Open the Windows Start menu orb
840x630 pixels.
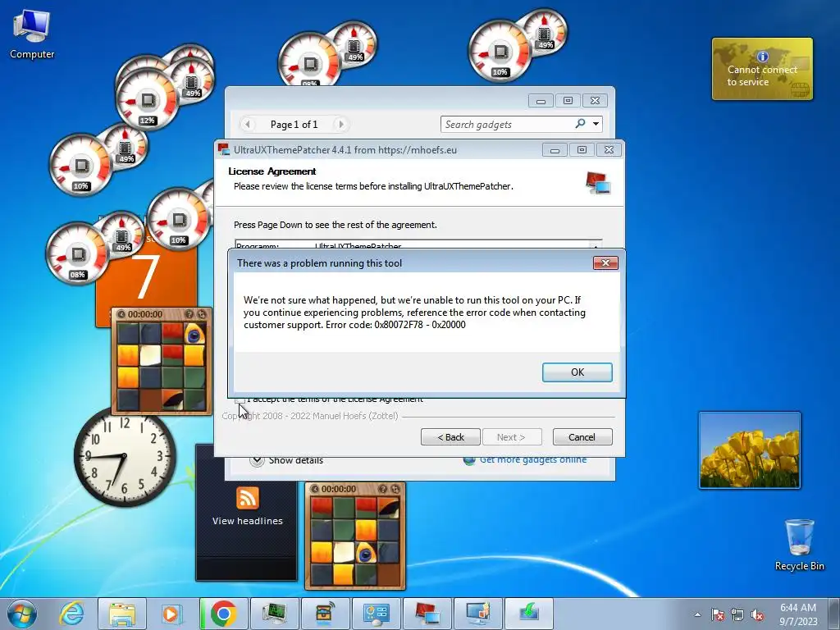[22, 614]
